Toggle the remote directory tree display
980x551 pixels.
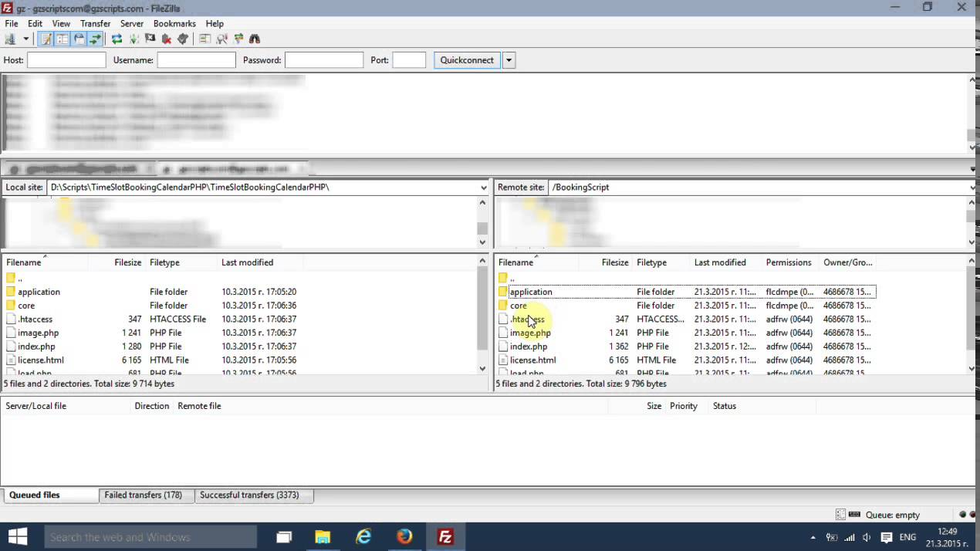(x=79, y=39)
